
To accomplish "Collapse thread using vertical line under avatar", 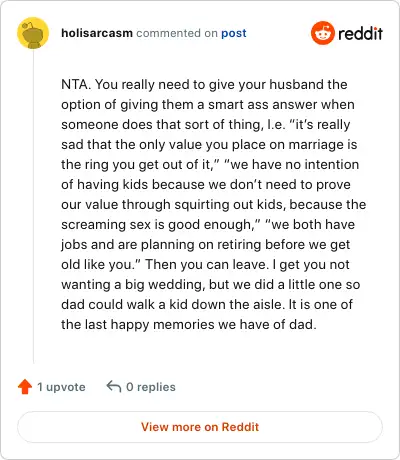I will coord(33,207).
